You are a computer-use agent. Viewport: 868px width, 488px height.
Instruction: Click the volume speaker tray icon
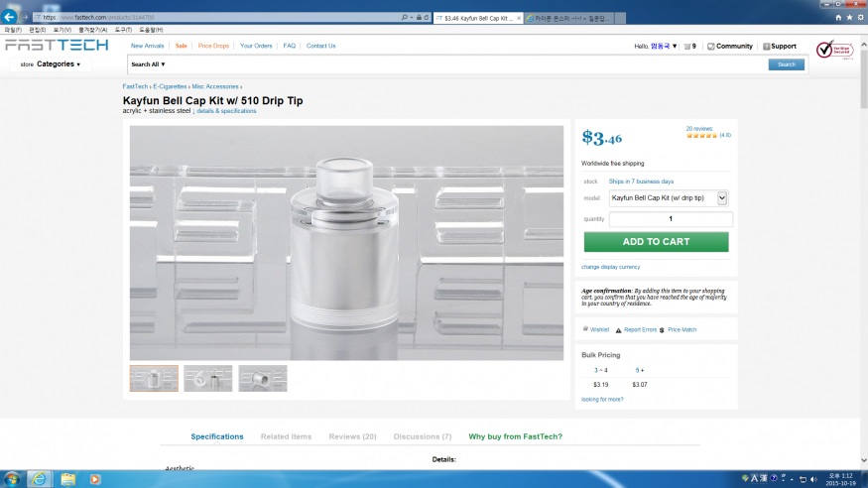(x=813, y=479)
